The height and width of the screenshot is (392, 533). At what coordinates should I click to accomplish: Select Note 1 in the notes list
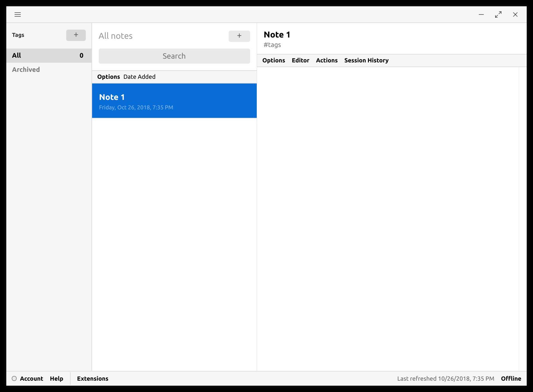[x=174, y=101]
